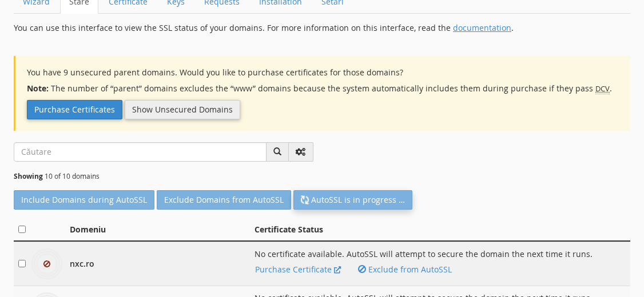Open the search settings gears icon
The width and height of the screenshot is (644, 297).
pos(301,152)
